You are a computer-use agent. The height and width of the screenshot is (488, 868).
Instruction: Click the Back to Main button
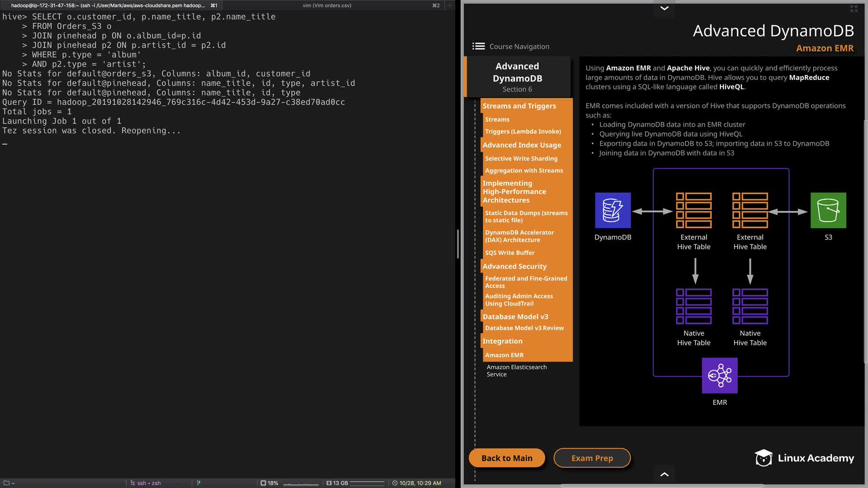click(x=507, y=458)
